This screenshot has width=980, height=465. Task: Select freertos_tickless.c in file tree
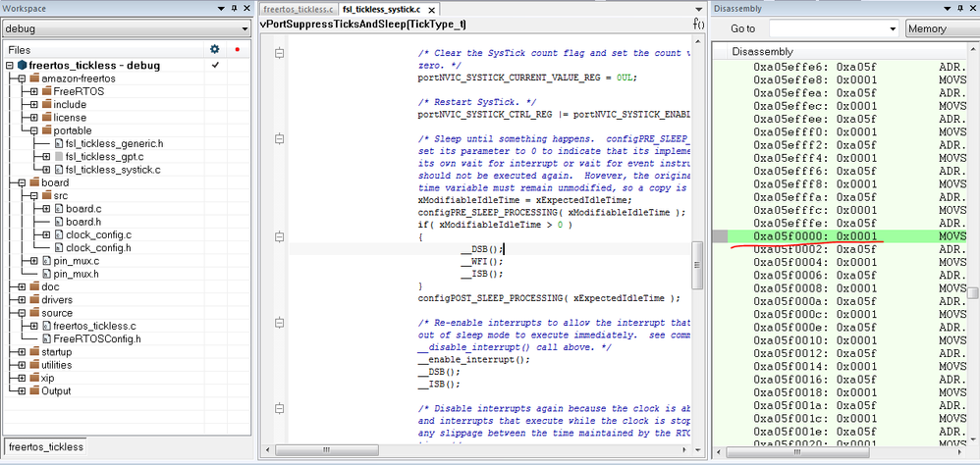point(93,326)
